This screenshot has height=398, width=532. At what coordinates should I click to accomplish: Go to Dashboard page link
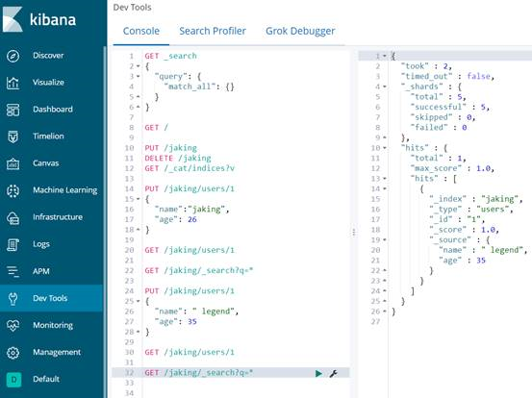click(x=53, y=110)
